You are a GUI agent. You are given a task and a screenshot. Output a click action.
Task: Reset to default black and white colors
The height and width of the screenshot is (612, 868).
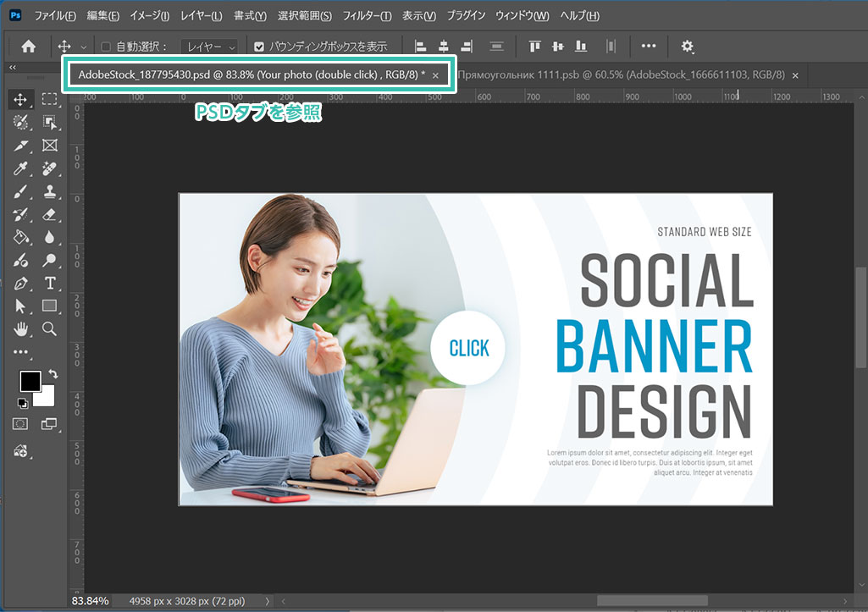coord(22,403)
